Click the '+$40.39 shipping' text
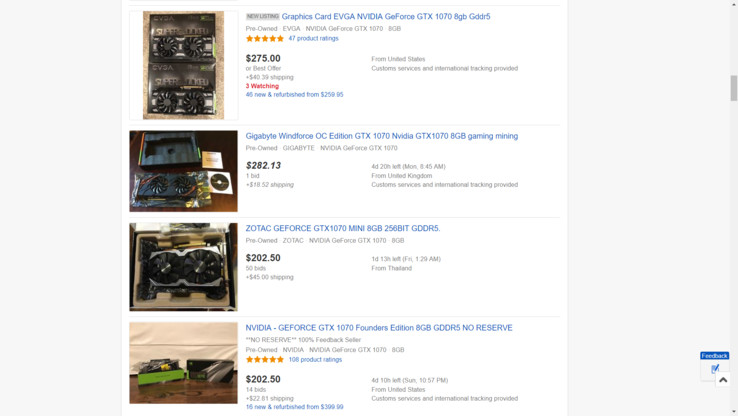The image size is (738, 416). tap(270, 77)
